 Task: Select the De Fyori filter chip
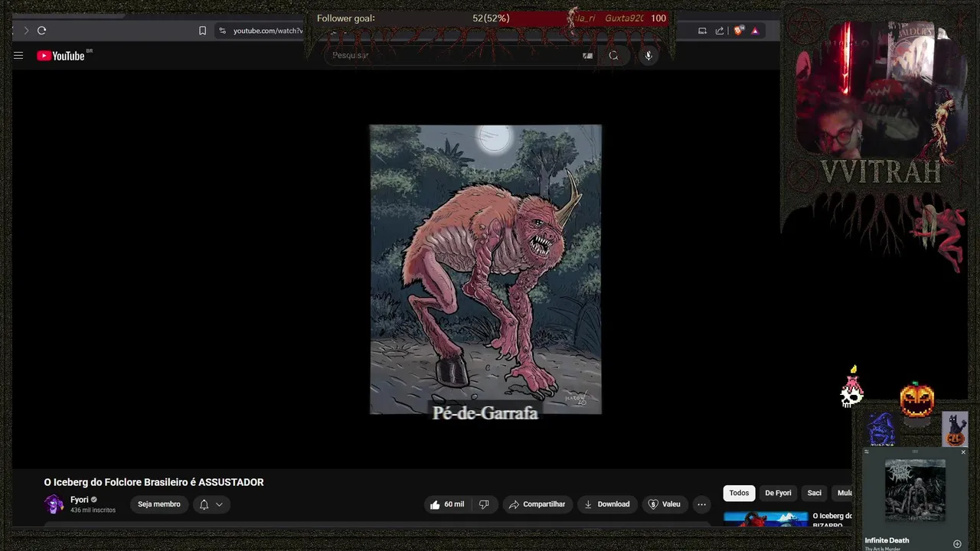click(x=778, y=493)
